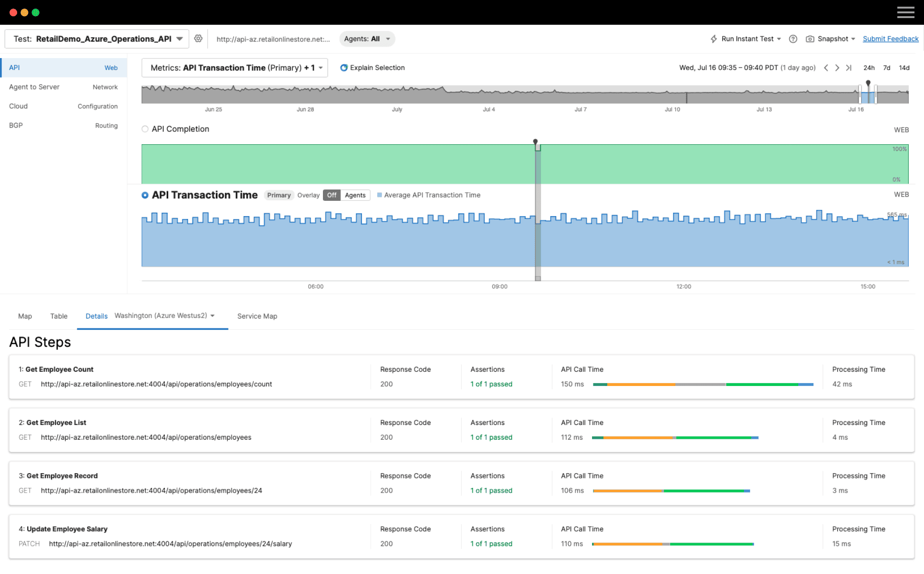Screen dimensions: 924x574
Task: Click the Run Instant Test lightning icon
Action: 713,39
